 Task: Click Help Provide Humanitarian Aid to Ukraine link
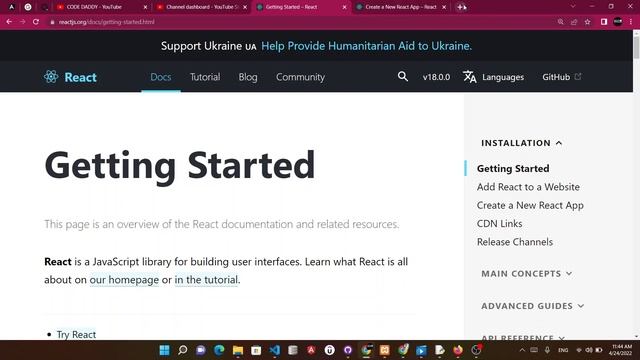(367, 46)
